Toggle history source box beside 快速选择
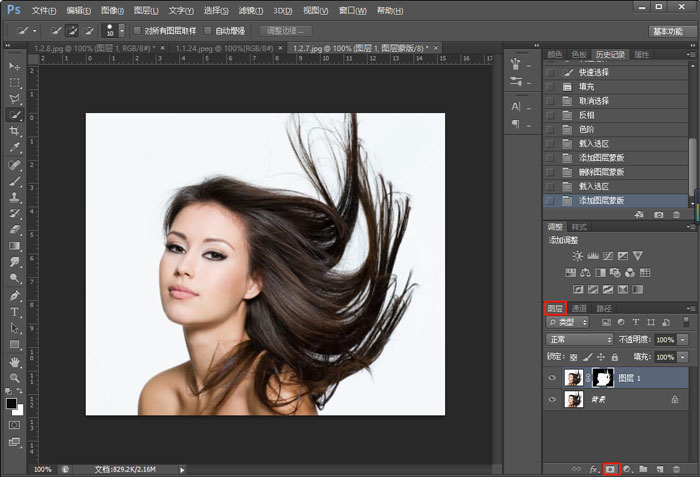This screenshot has height=477, width=700. (550, 72)
